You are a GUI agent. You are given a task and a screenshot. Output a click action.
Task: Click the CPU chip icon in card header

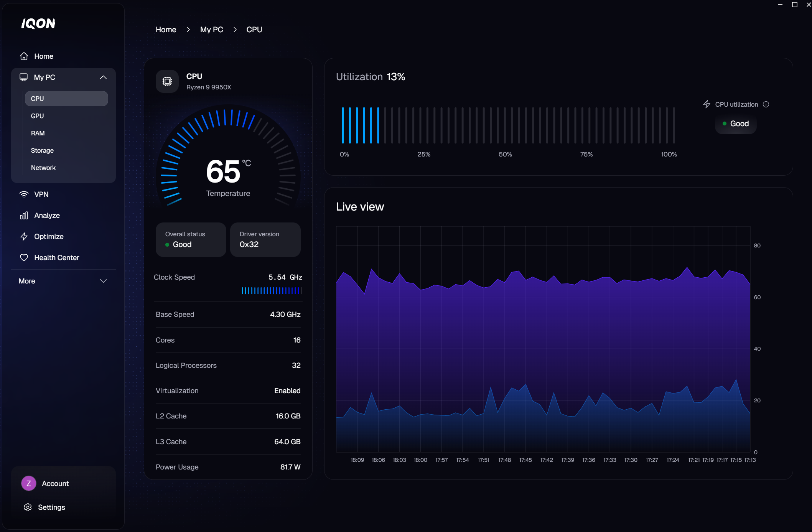167,81
